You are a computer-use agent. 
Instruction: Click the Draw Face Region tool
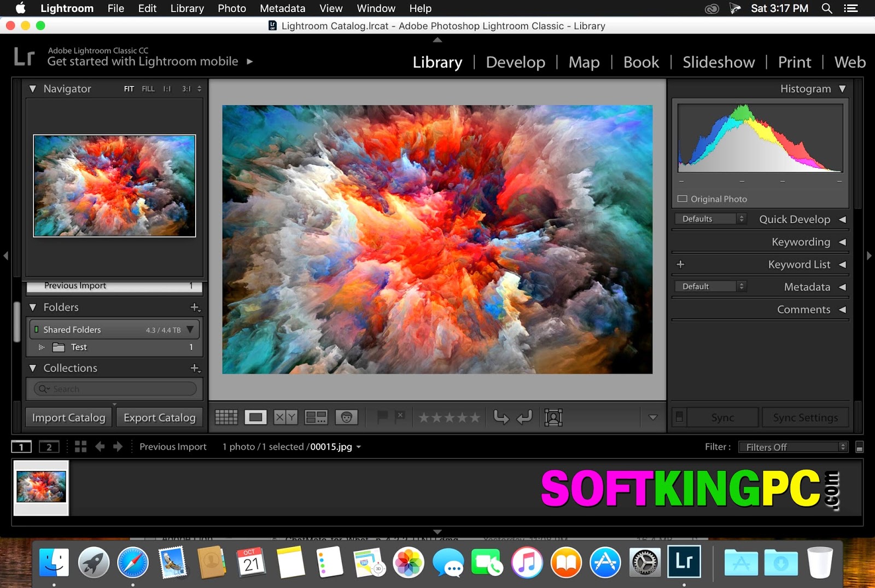click(x=553, y=417)
